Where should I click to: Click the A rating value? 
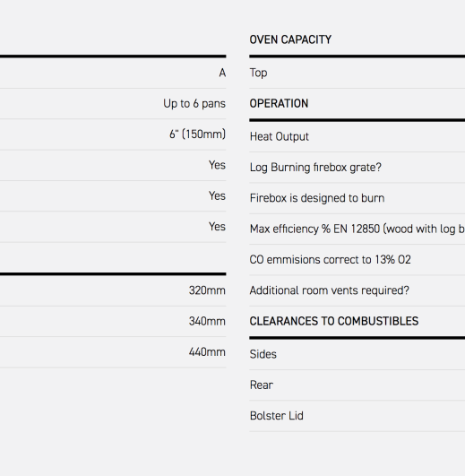(x=222, y=73)
